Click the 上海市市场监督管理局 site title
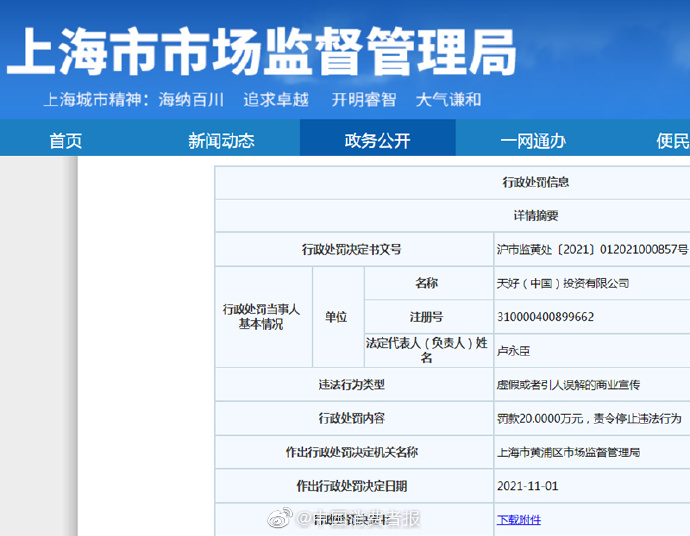Image resolution: width=690 pixels, height=536 pixels. pos(261,51)
